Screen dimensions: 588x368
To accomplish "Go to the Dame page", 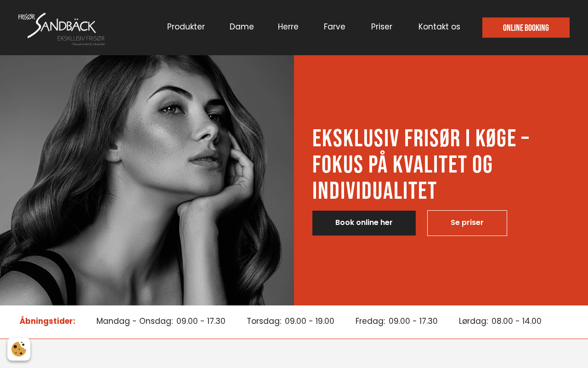I will pyautogui.click(x=242, y=27).
